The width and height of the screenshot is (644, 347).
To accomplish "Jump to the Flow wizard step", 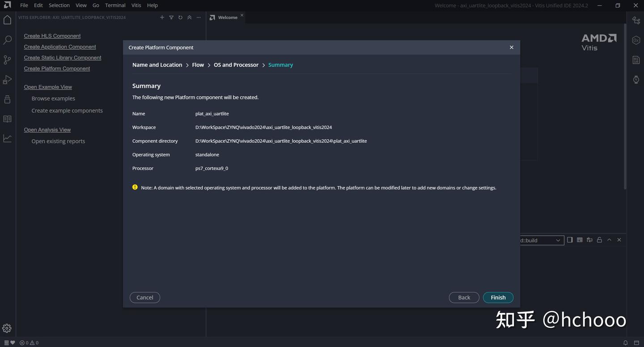I will tap(198, 65).
